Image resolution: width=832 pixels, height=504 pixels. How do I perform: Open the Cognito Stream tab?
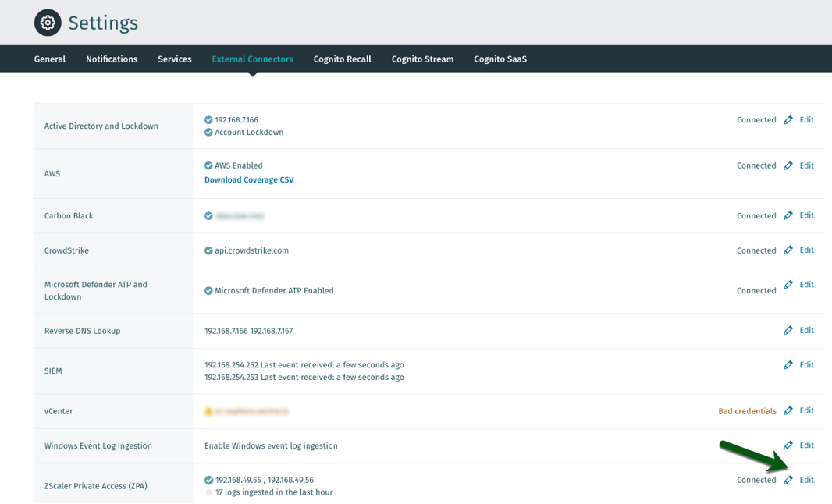[421, 59]
